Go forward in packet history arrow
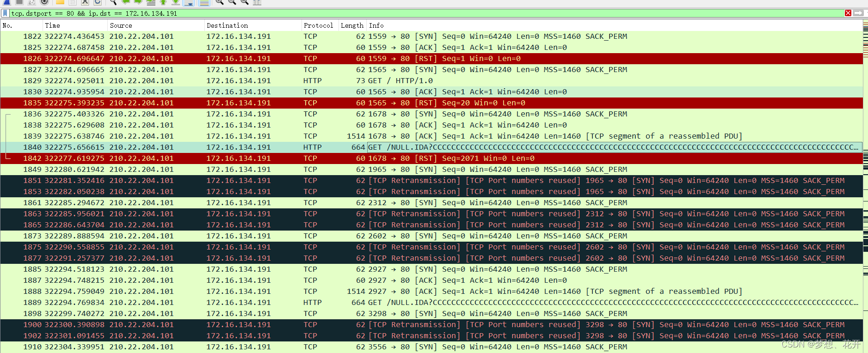868x353 pixels. click(x=138, y=2)
